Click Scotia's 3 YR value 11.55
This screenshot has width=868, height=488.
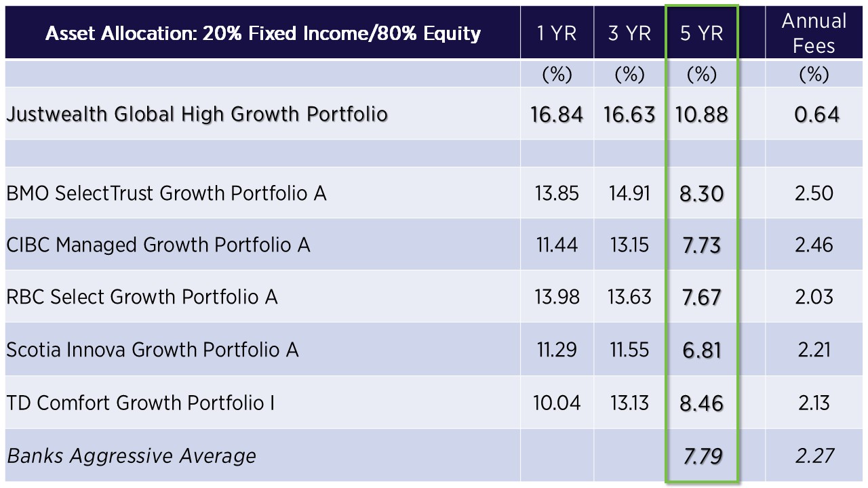(629, 350)
